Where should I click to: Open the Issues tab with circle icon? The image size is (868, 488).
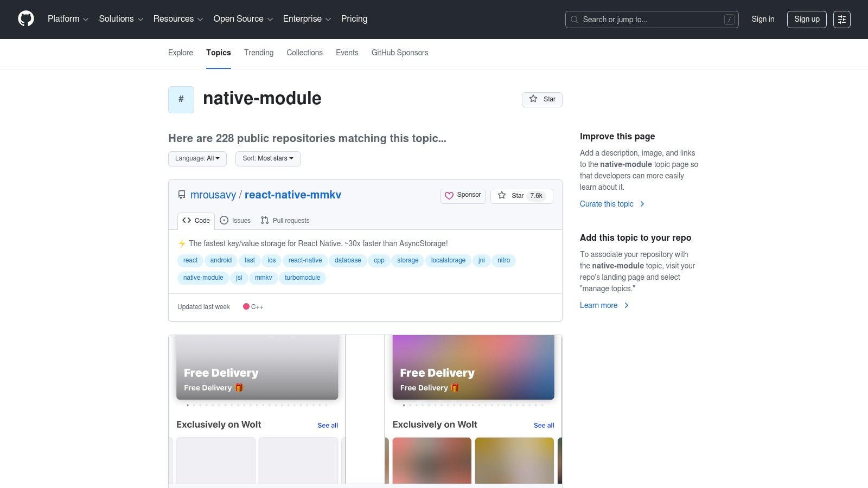235,221
